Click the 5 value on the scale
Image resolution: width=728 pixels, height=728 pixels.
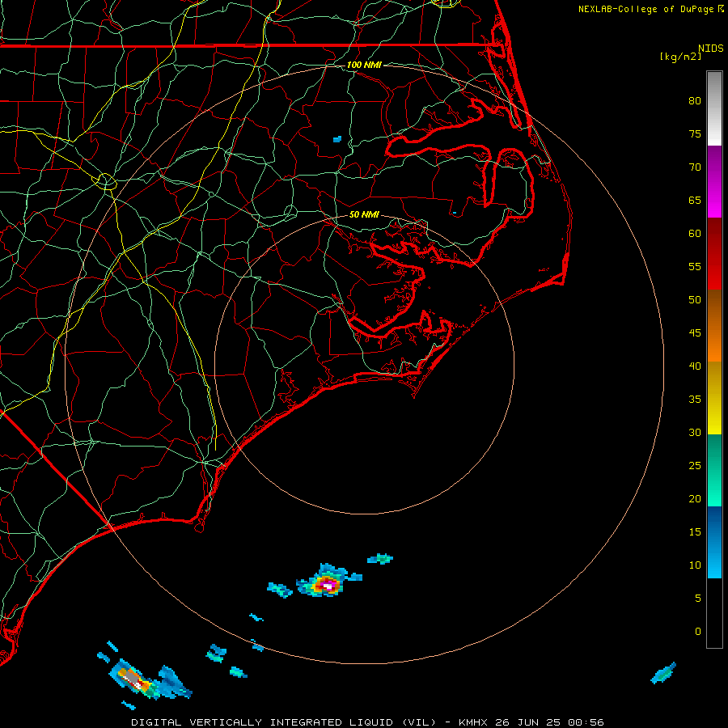click(698, 598)
